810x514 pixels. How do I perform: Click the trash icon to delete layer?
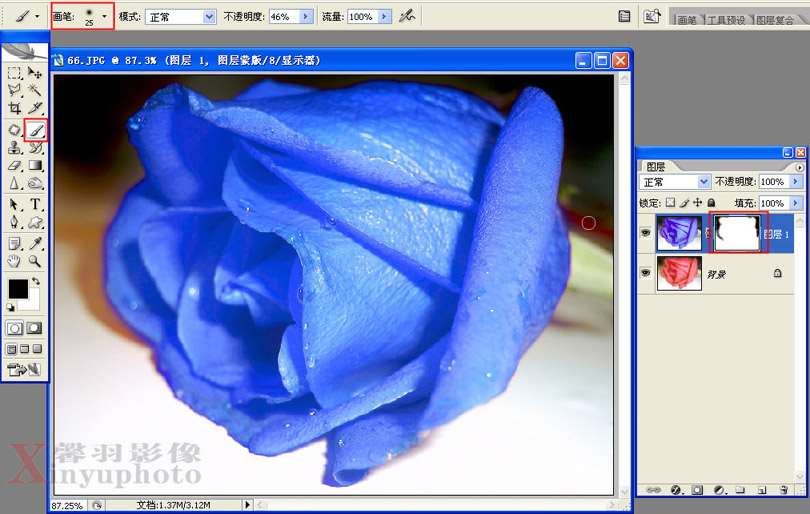pos(783,490)
